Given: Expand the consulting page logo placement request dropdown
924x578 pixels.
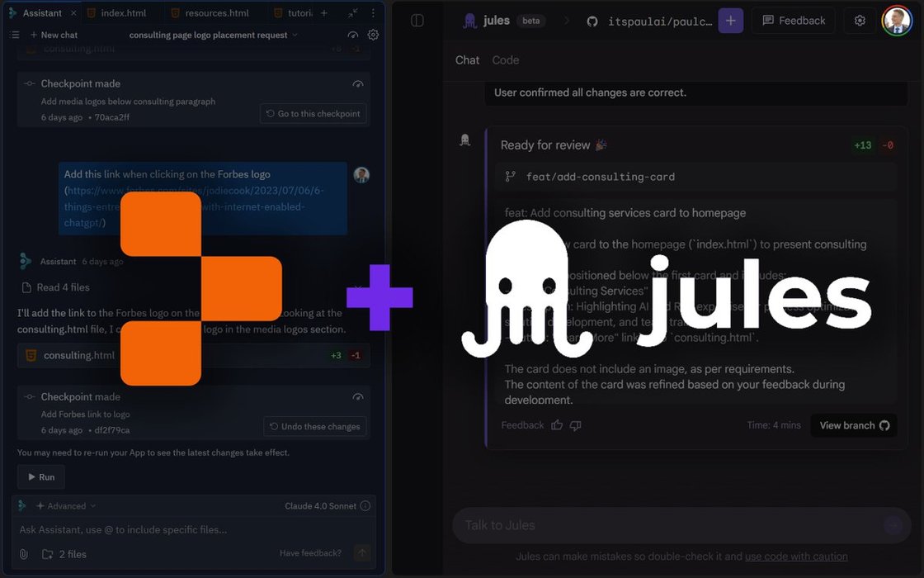Looking at the screenshot, I should (214, 35).
